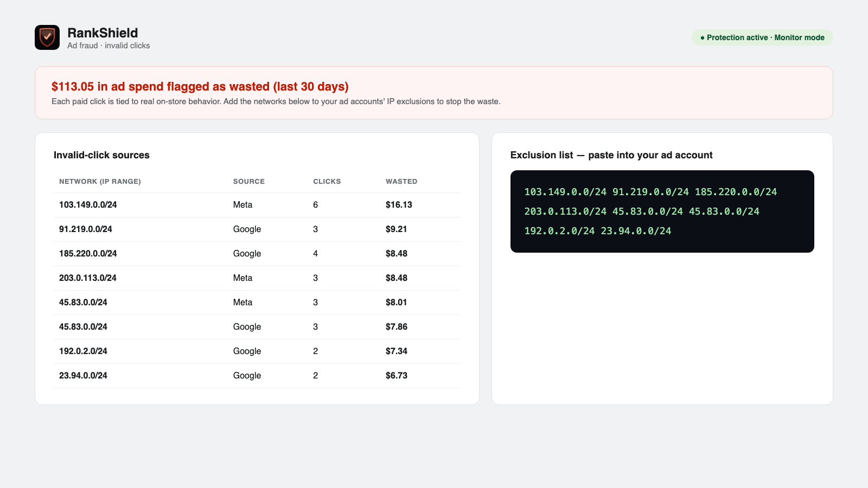
Task: Click the CLICKS column header
Action: (x=327, y=182)
